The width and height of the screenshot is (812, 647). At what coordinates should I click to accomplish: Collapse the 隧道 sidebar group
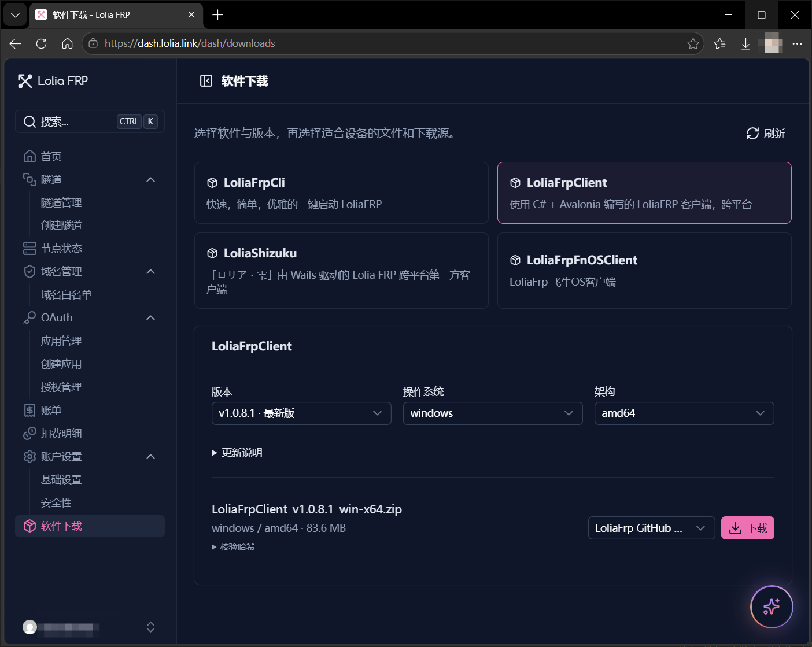click(x=151, y=180)
